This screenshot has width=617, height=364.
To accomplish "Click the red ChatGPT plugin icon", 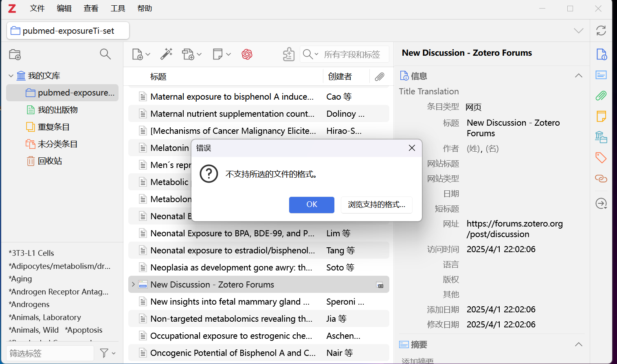I will click(247, 54).
